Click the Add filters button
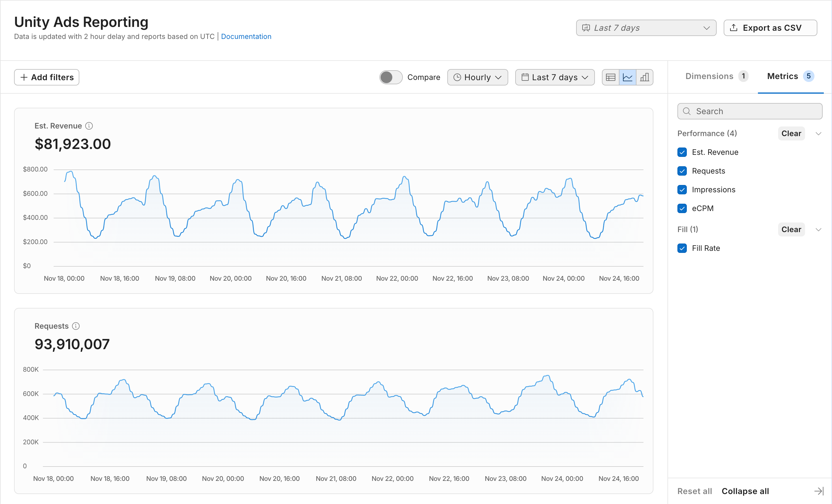The height and width of the screenshot is (504, 832). (47, 77)
